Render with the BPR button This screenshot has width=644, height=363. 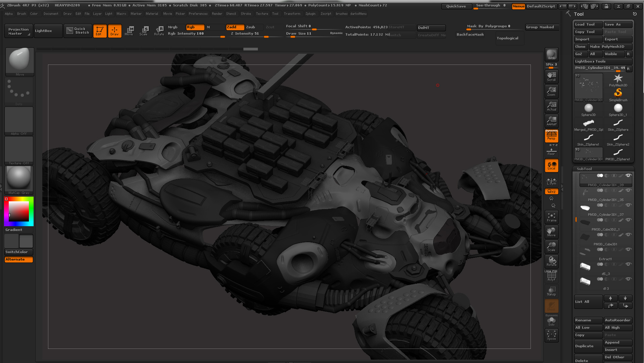(551, 54)
